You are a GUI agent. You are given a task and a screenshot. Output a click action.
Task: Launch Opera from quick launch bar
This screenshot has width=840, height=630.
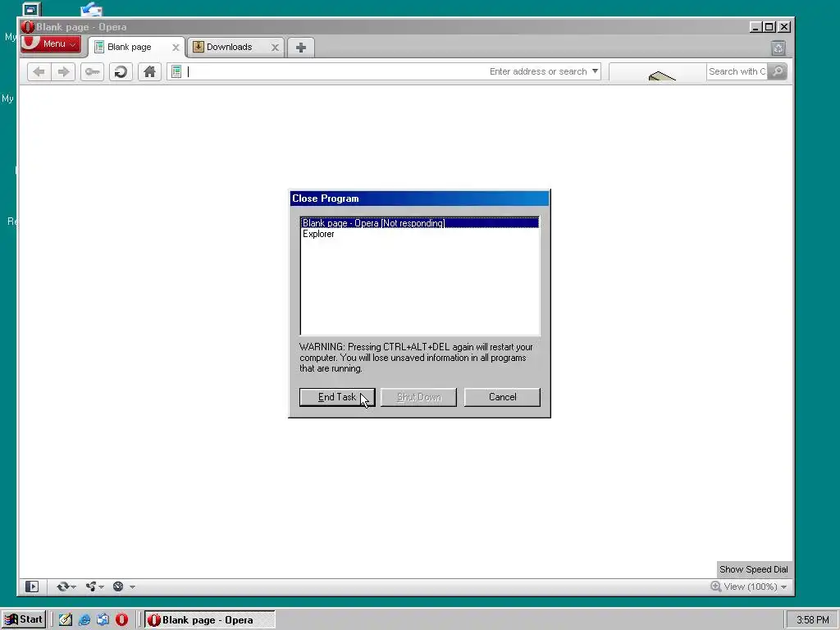[x=121, y=620]
